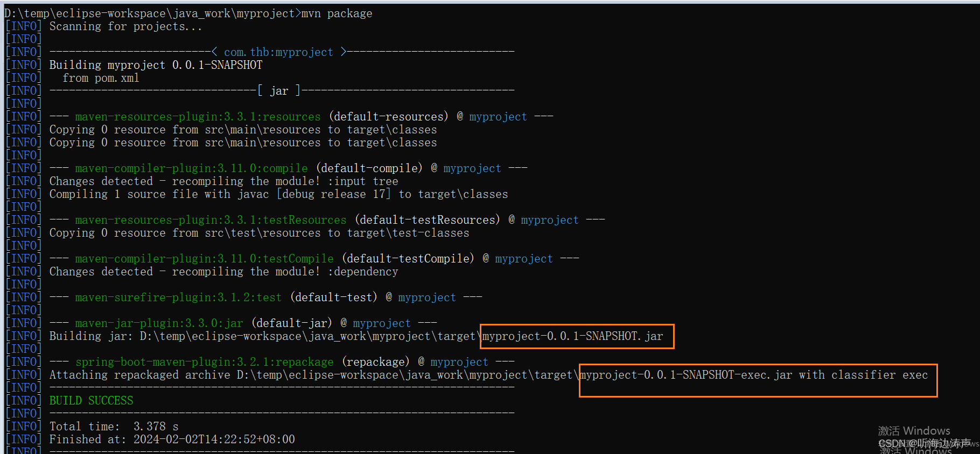
Task: Click '(default-resources)' text
Action: [x=389, y=117]
